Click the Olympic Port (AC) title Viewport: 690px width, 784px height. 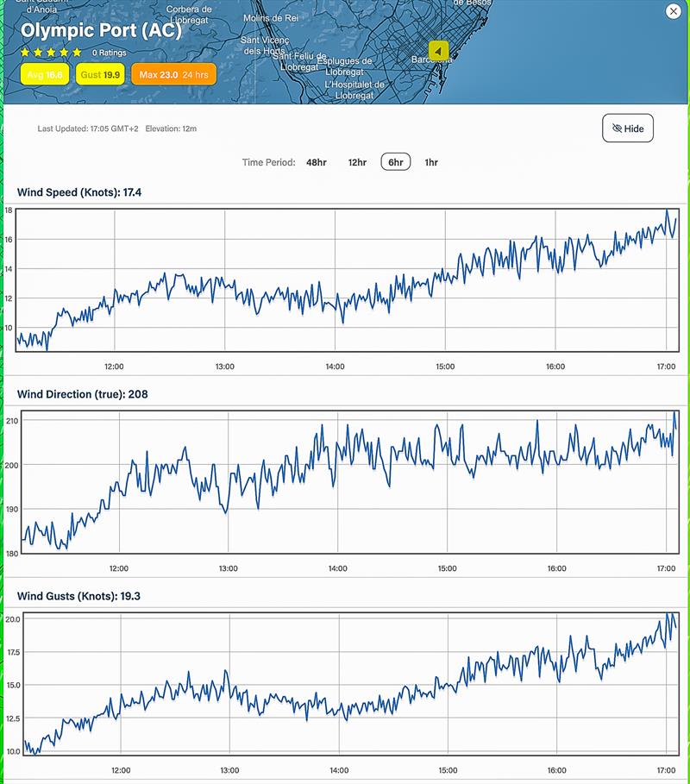(101, 30)
